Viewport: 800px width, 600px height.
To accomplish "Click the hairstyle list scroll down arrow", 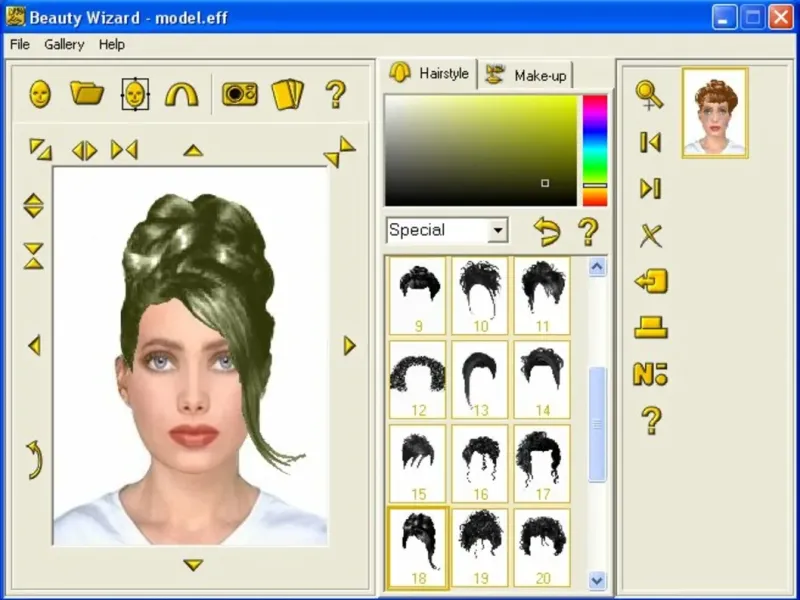I will click(x=597, y=580).
